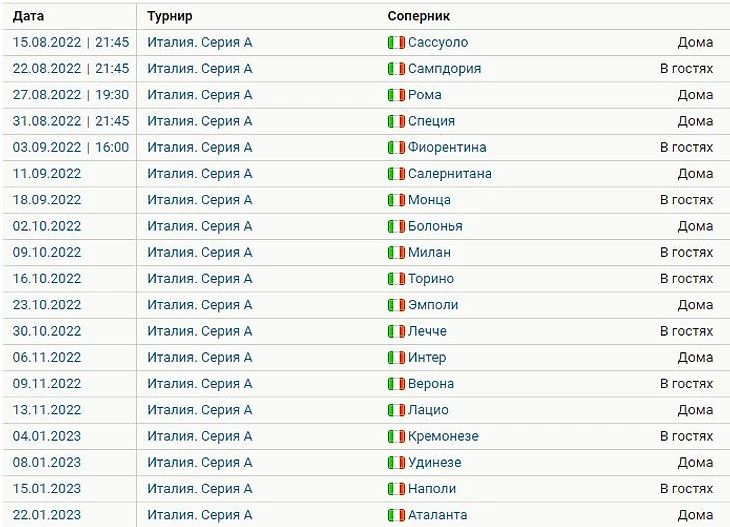
Task: Click Италия. Серия А in the Кремонезе row
Action: point(199,436)
